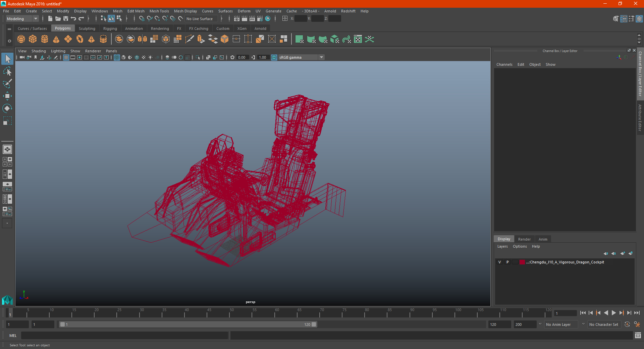Toggle playback P box of Cockpit layer
The image size is (644, 349).
[x=507, y=262]
